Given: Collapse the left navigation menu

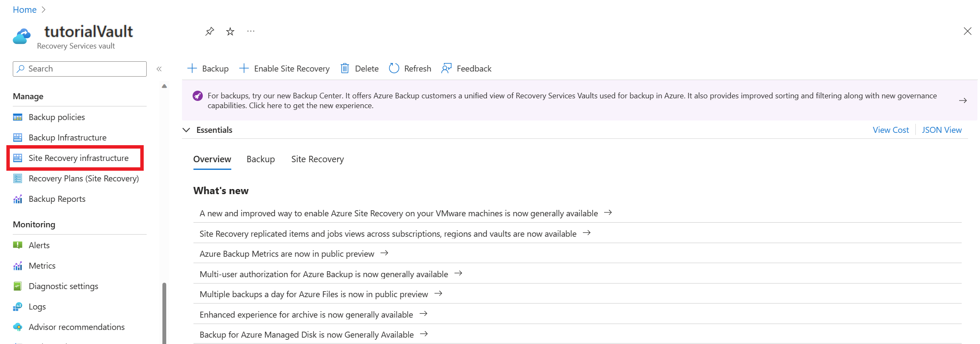Looking at the screenshot, I should (159, 69).
